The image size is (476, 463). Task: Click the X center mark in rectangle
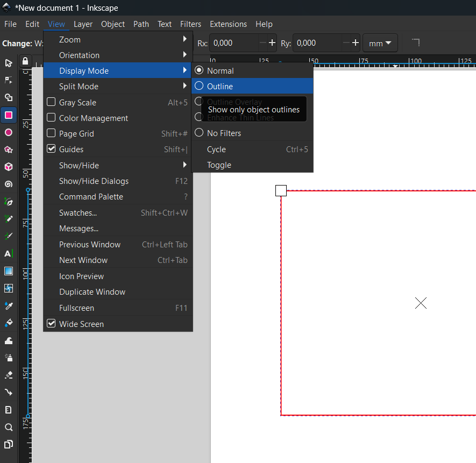(x=421, y=303)
